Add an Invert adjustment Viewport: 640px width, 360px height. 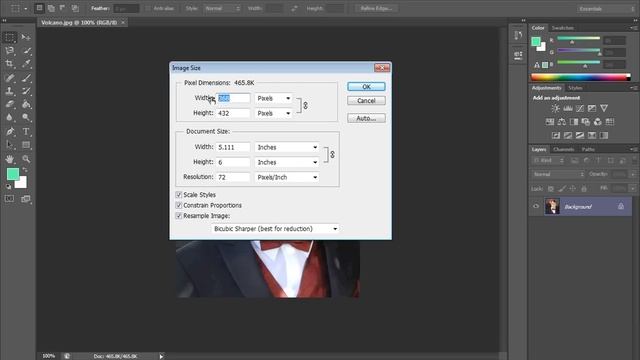pos(556,135)
